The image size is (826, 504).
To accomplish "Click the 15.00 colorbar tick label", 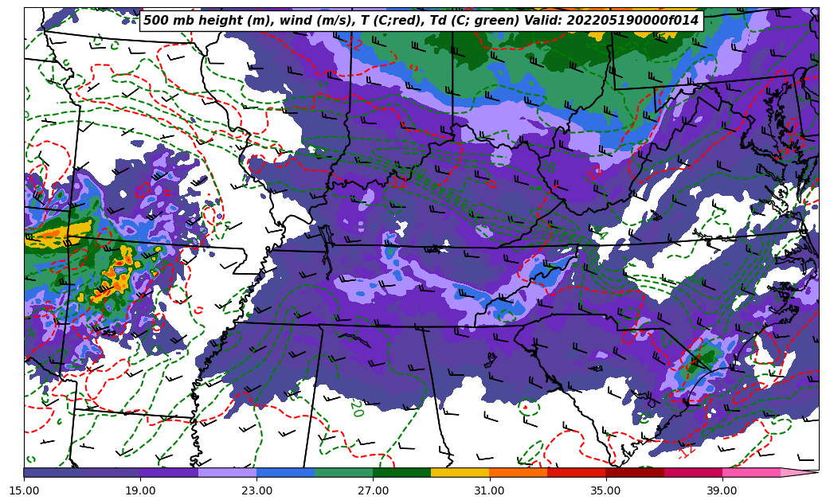I will [x=24, y=490].
